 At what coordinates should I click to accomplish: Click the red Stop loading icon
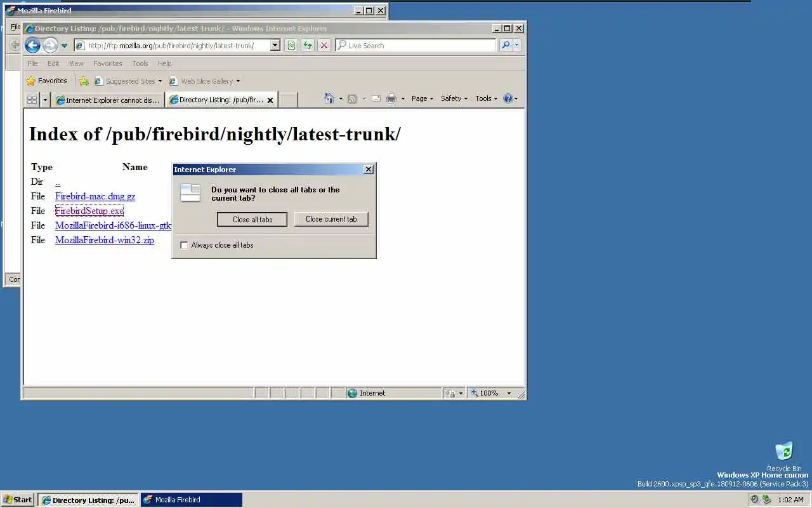[324, 46]
